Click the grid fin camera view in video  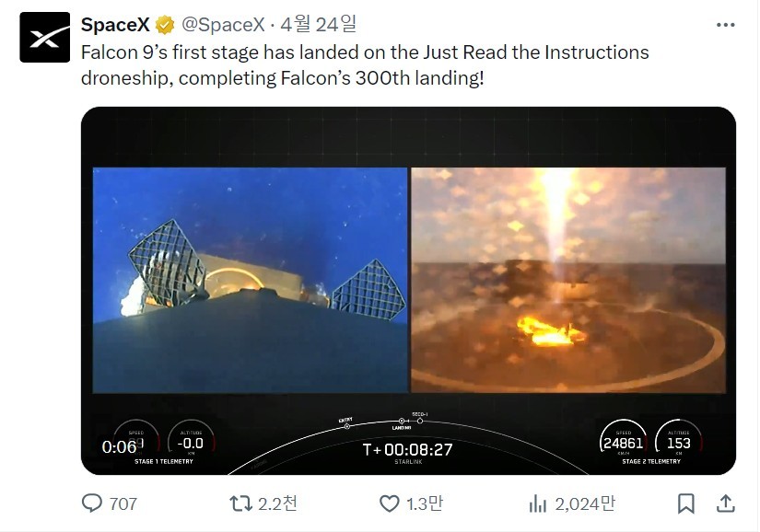click(250, 280)
